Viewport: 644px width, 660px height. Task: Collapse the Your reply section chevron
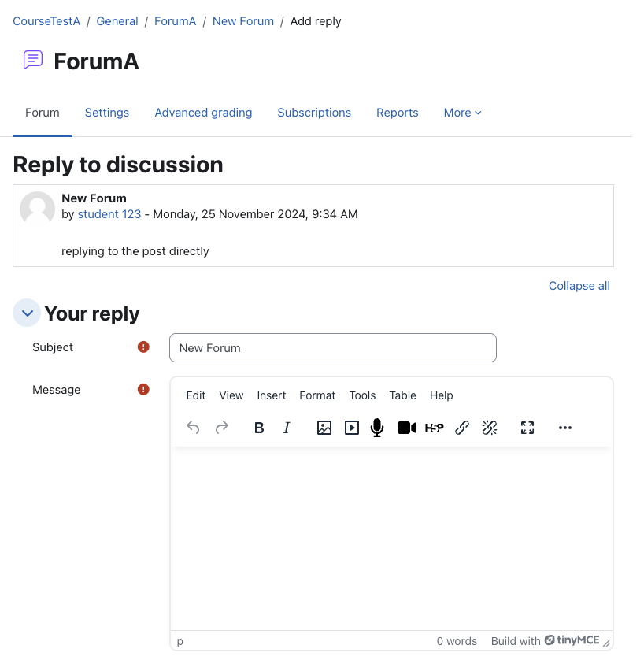click(x=27, y=313)
